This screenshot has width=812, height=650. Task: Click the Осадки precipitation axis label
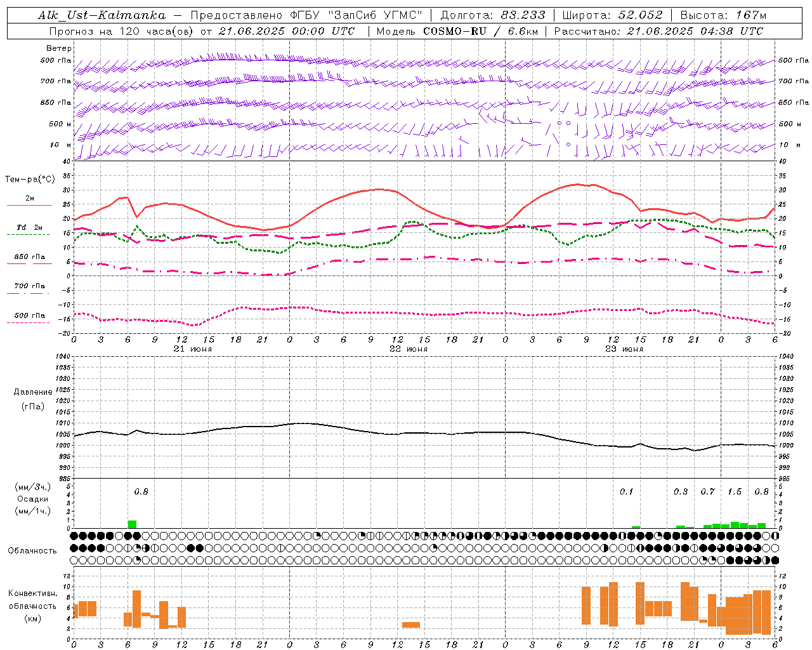(32, 499)
